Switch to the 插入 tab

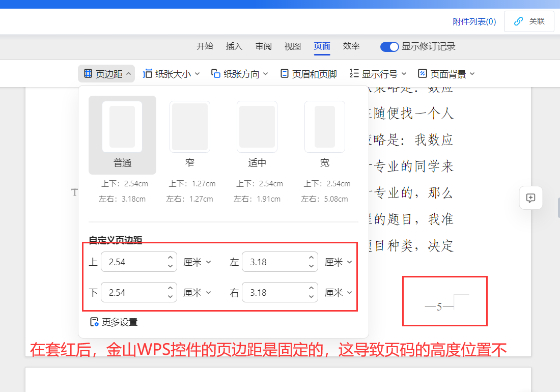(234, 46)
